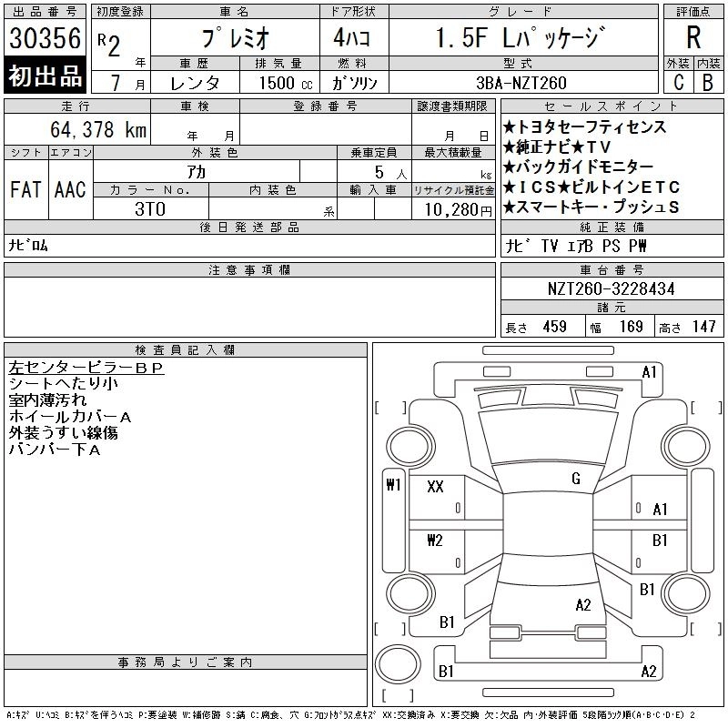Image resolution: width=728 pixels, height=728 pixels.
Task: Click W1 mark on side sill
Action: click(394, 485)
